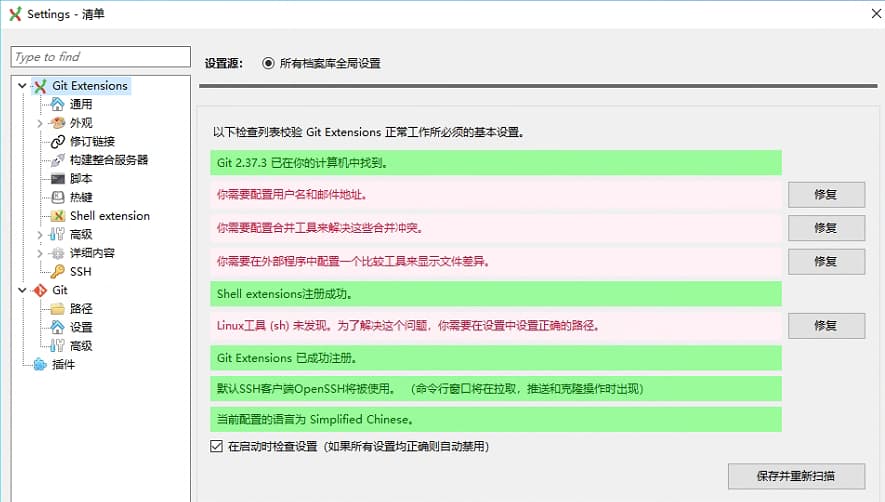The image size is (885, 502).
Task: Click the Git Extensions 已成功注册 row
Action: pyautogui.click(x=496, y=358)
